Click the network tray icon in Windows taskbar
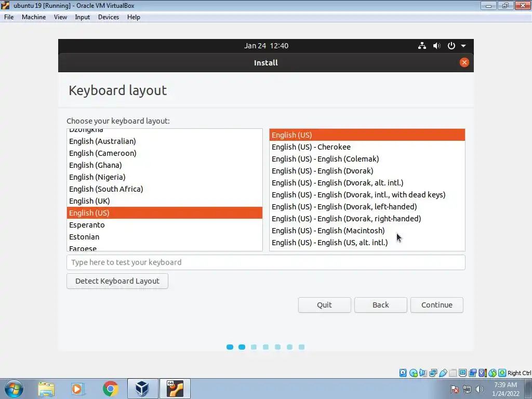Screen dimensions: 532x399 pos(467,389)
